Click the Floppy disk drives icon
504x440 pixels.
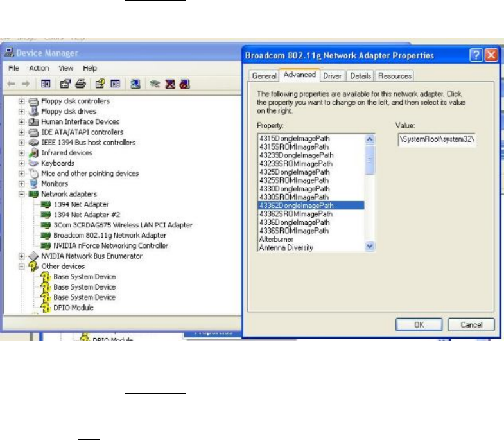pos(33,112)
